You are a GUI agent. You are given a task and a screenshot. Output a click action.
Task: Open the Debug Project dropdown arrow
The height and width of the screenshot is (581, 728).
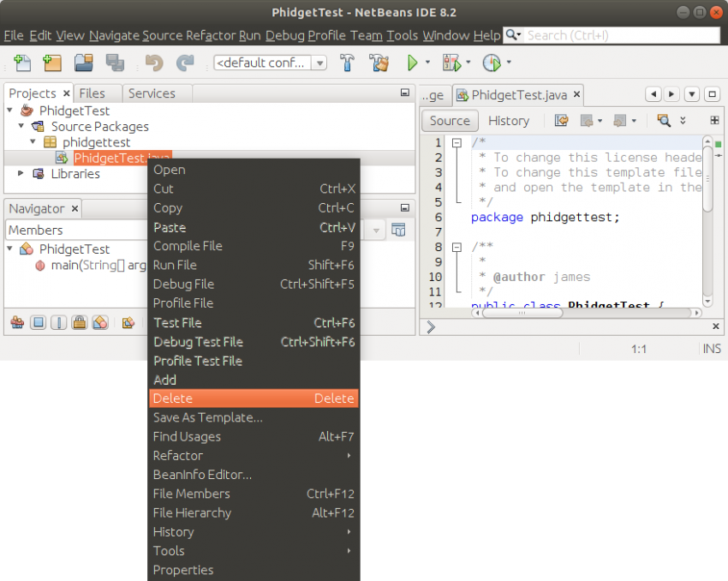coord(468,62)
